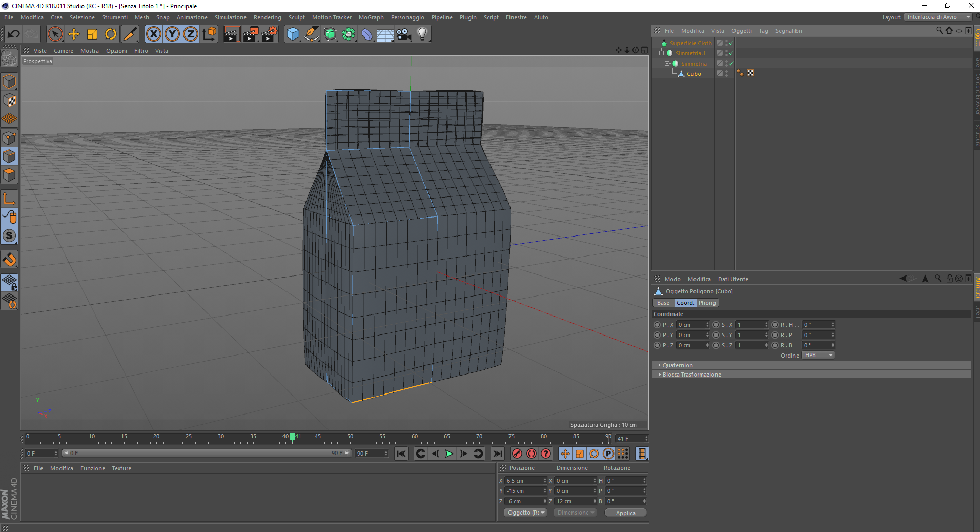Add a Cube primitive object

pos(293,34)
